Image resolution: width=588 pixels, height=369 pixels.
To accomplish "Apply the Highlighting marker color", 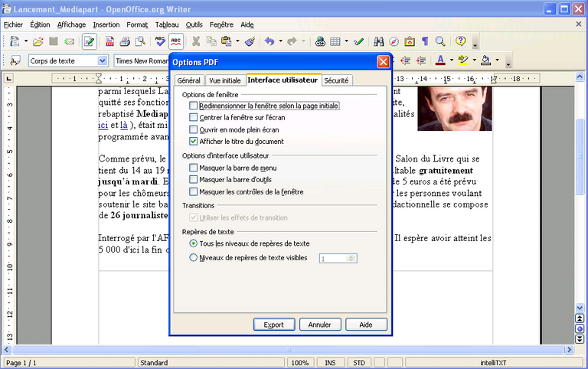I will click(x=463, y=60).
